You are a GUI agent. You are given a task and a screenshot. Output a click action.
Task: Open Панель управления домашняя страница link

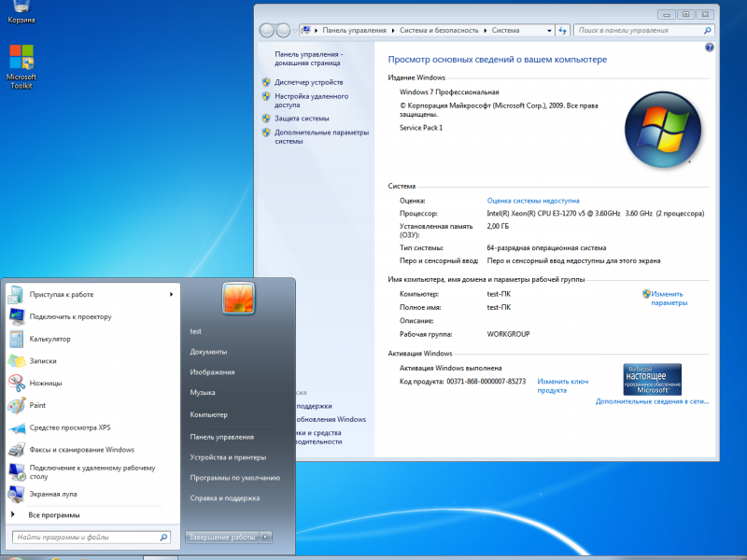click(x=308, y=58)
